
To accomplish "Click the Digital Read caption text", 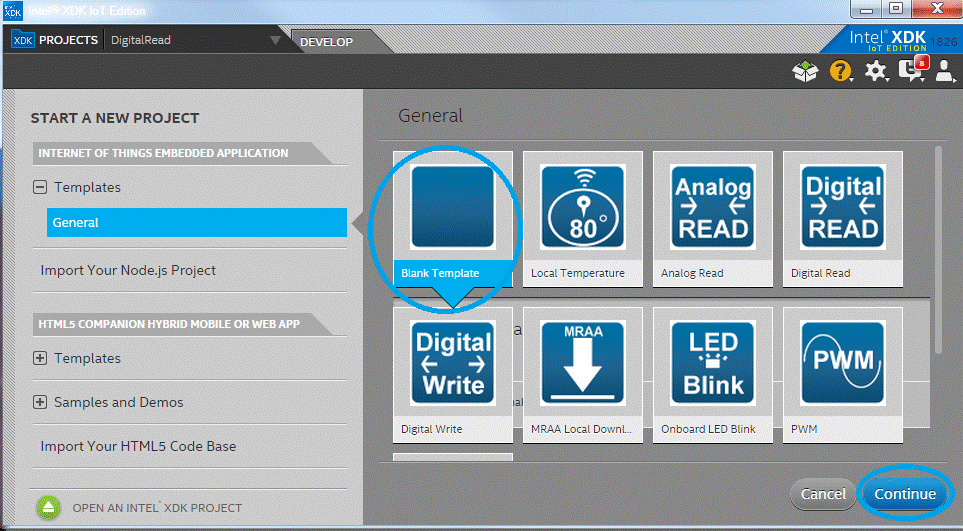I will (x=821, y=273).
